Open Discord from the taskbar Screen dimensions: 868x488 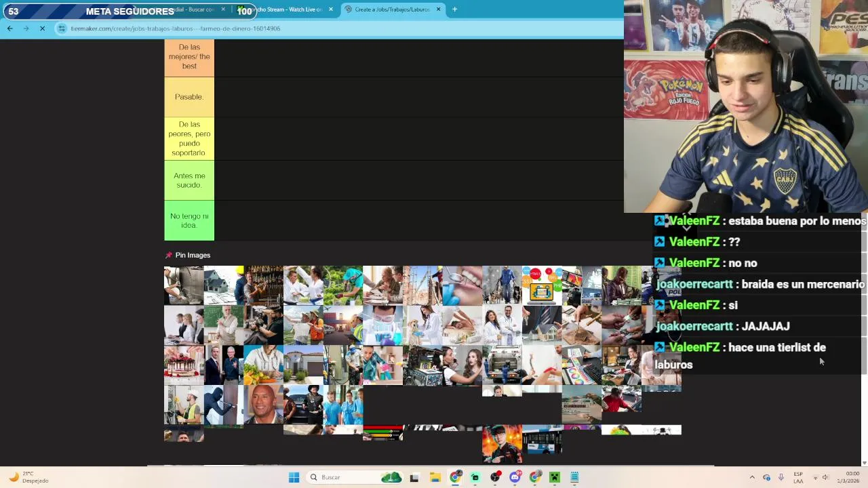pos(515,477)
